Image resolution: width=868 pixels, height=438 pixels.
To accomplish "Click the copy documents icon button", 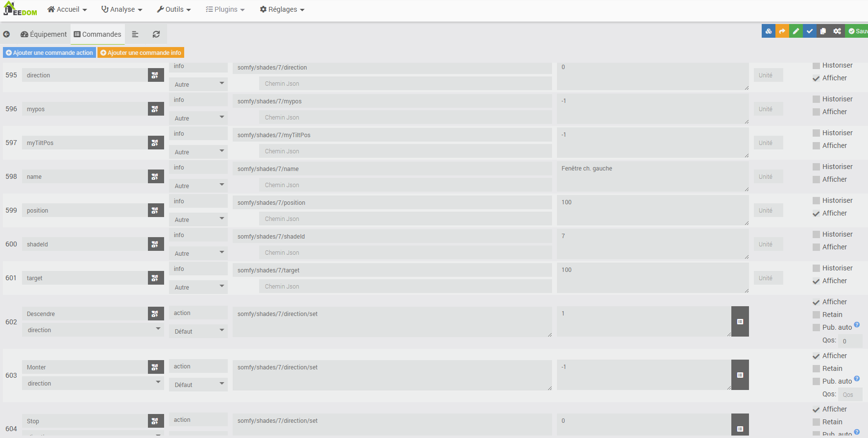I will (x=823, y=31).
